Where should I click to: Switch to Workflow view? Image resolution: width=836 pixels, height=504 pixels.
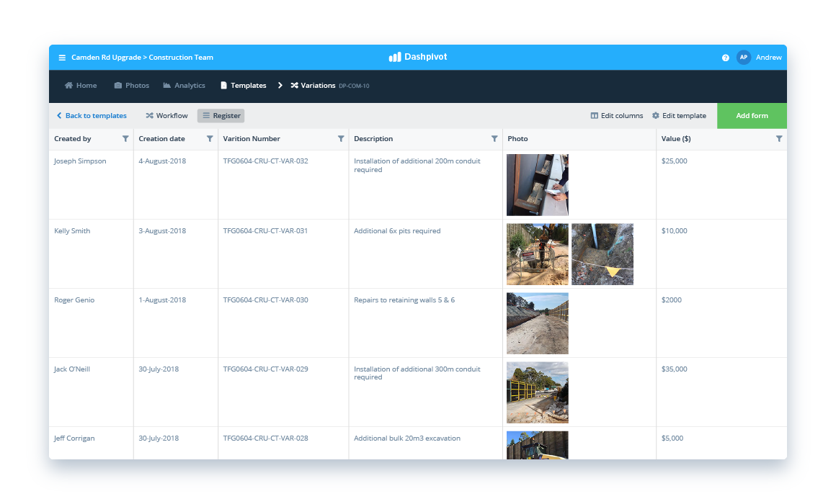(x=166, y=116)
